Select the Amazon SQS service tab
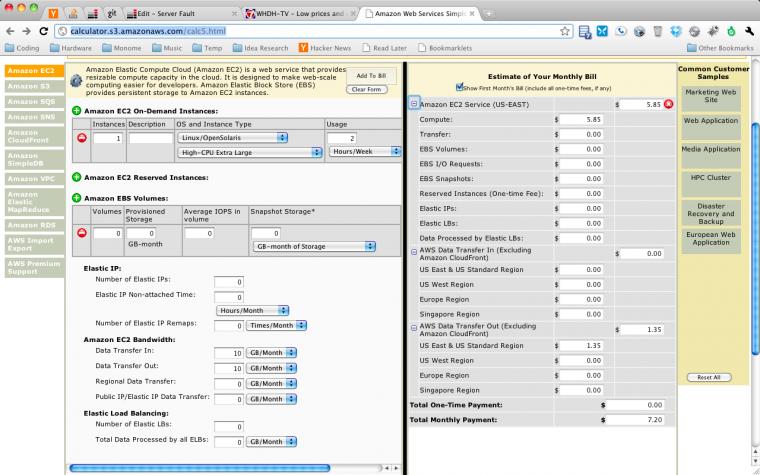This screenshot has width=760, height=475. pos(34,102)
